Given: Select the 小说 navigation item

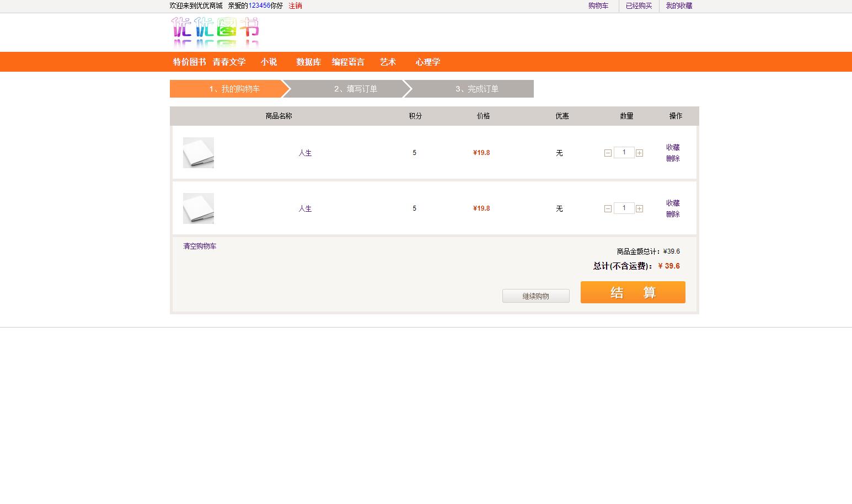Looking at the screenshot, I should click(269, 62).
